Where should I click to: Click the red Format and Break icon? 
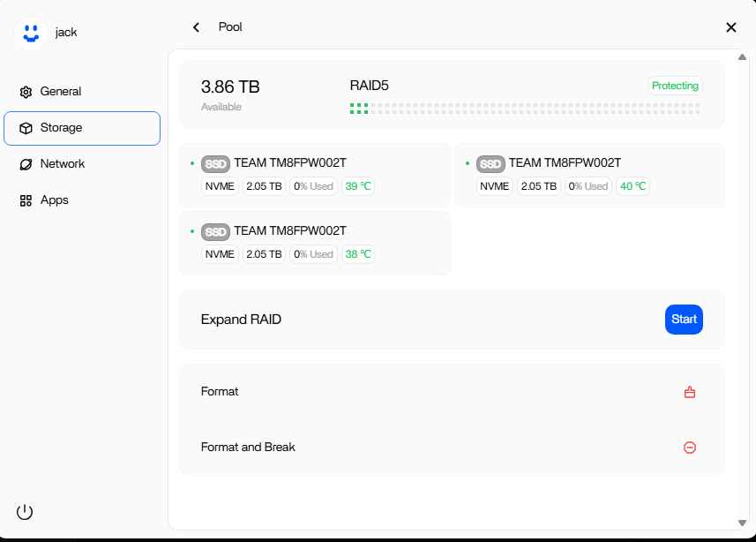690,448
